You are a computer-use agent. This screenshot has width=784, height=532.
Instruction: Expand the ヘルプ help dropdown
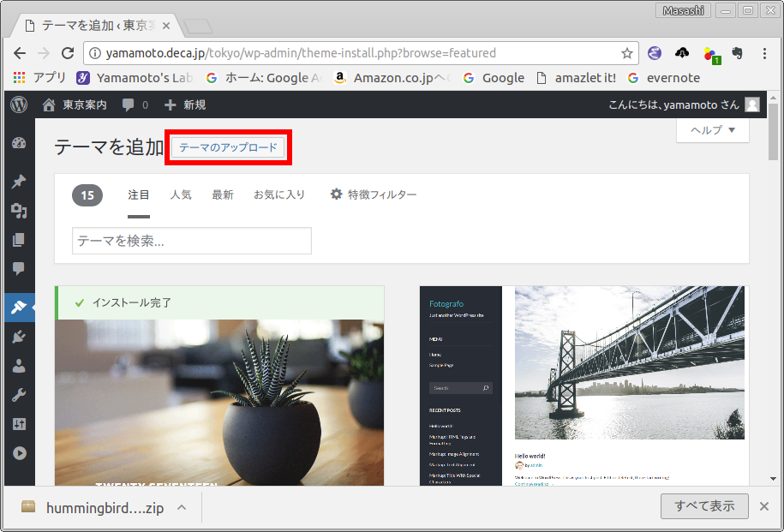click(712, 130)
